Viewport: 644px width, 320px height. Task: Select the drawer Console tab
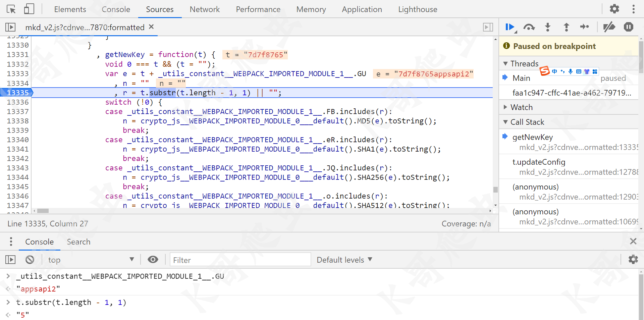click(x=39, y=242)
